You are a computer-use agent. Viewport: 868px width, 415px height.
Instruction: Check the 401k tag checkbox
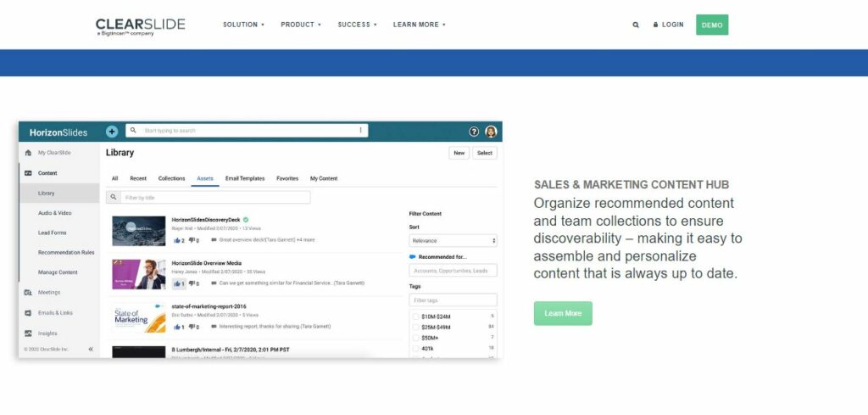(415, 349)
